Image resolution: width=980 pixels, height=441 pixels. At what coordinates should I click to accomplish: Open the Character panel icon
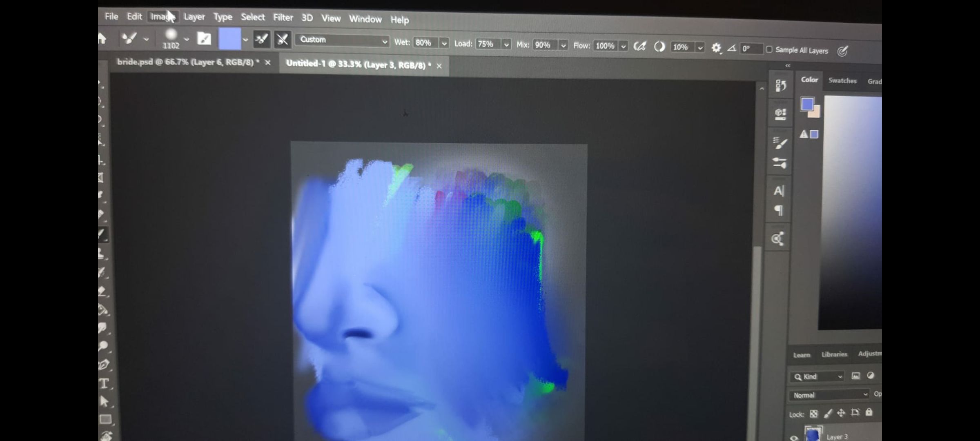pos(779,191)
